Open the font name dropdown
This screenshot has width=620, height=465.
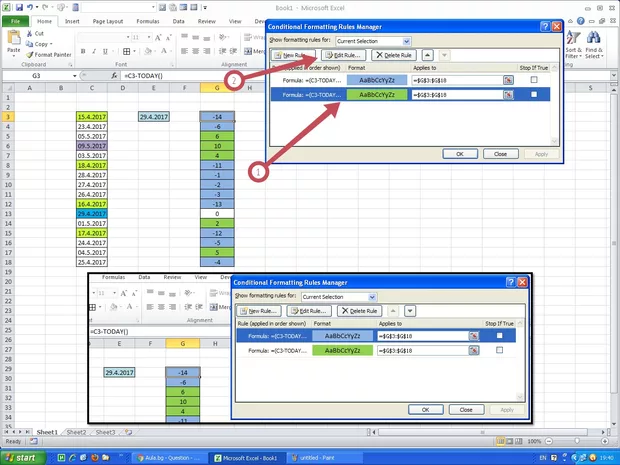[128, 38]
